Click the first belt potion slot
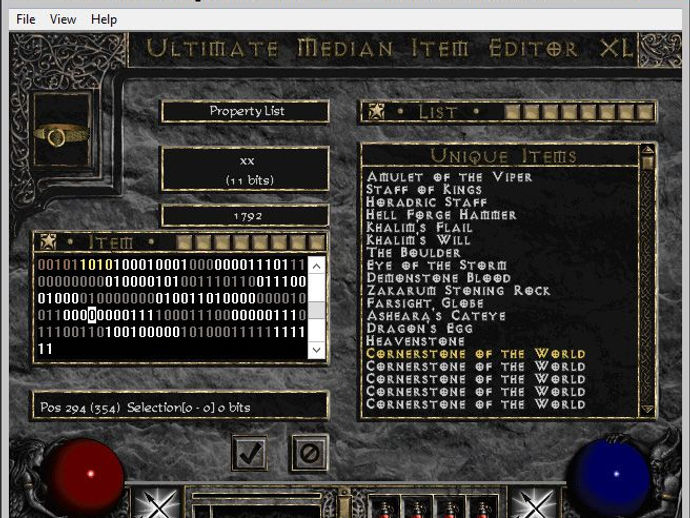 384,507
